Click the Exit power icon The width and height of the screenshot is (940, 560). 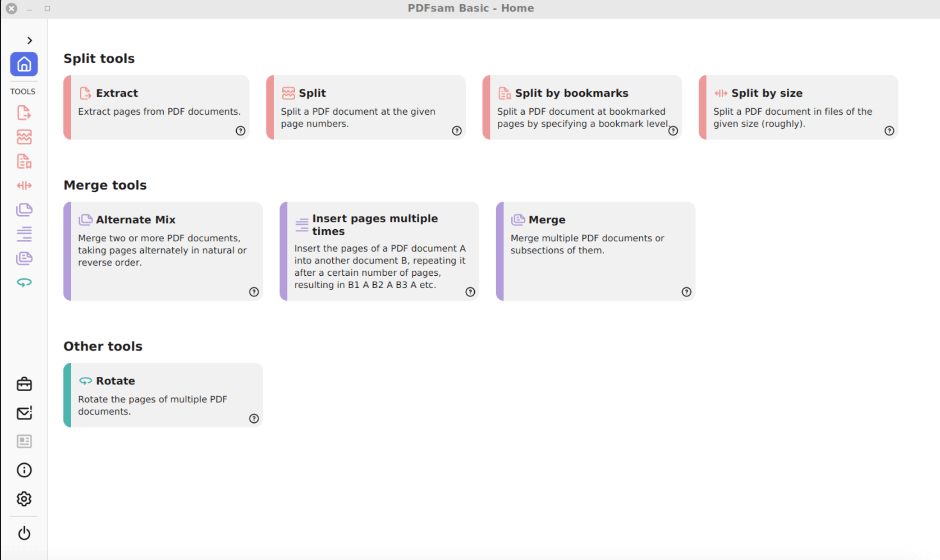[24, 533]
